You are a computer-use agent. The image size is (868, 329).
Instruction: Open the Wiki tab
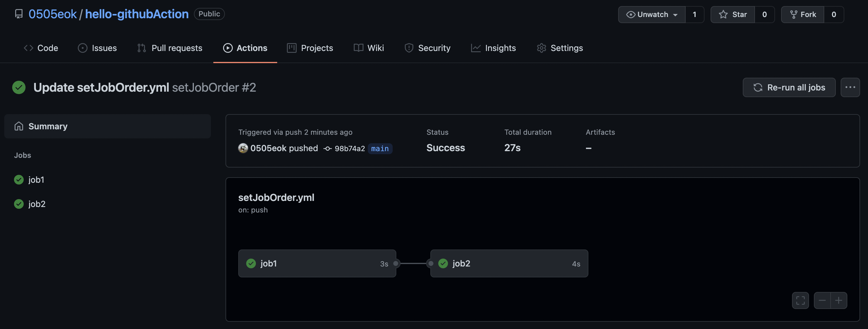click(x=369, y=48)
